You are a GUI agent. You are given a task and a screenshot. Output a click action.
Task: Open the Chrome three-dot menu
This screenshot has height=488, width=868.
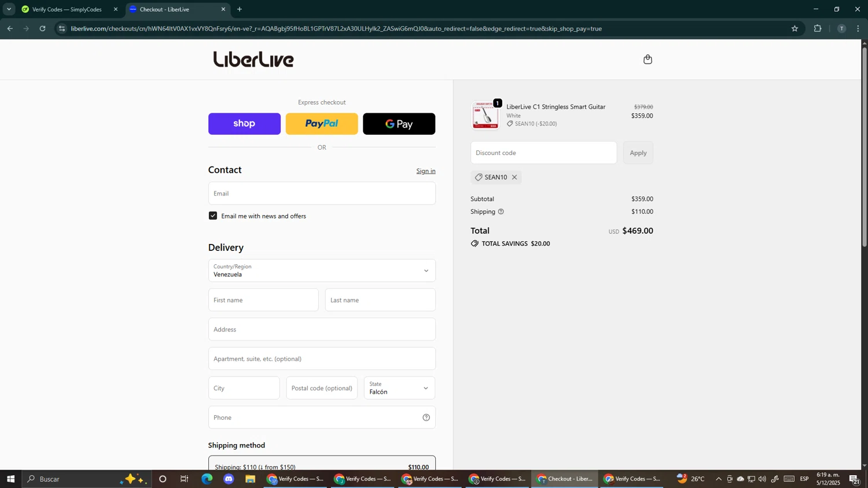[858, 28]
